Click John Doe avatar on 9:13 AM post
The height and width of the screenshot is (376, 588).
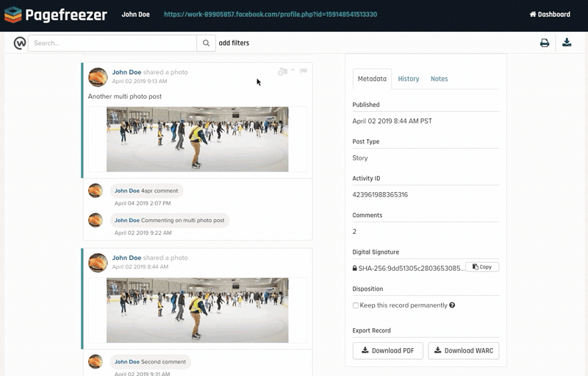pos(98,77)
